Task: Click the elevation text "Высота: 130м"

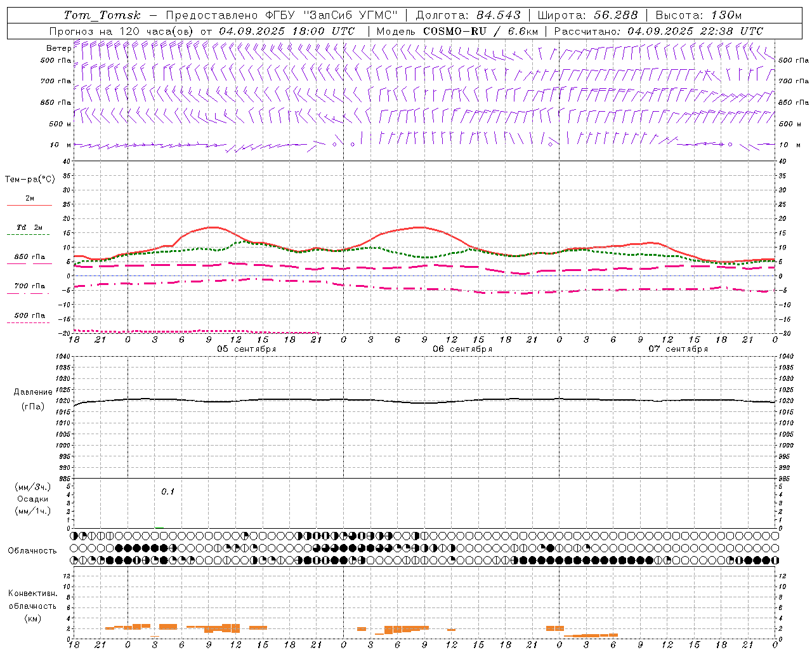Action: click(x=698, y=15)
